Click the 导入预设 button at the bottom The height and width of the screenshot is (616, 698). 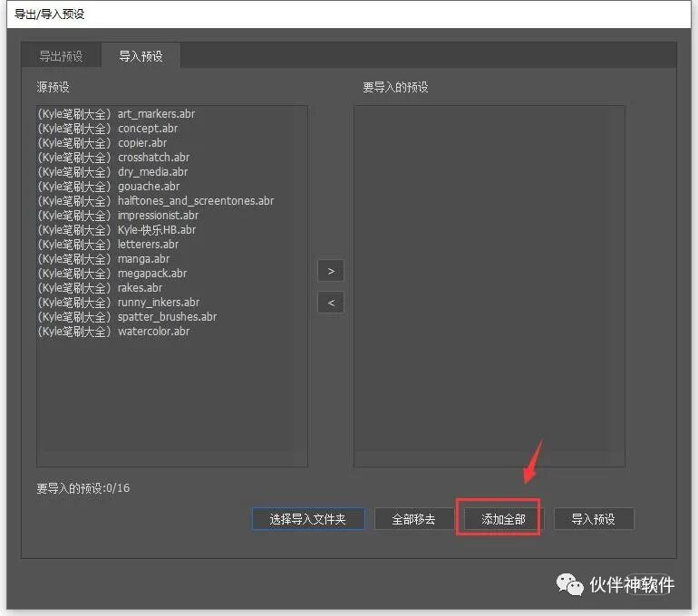pos(594,519)
